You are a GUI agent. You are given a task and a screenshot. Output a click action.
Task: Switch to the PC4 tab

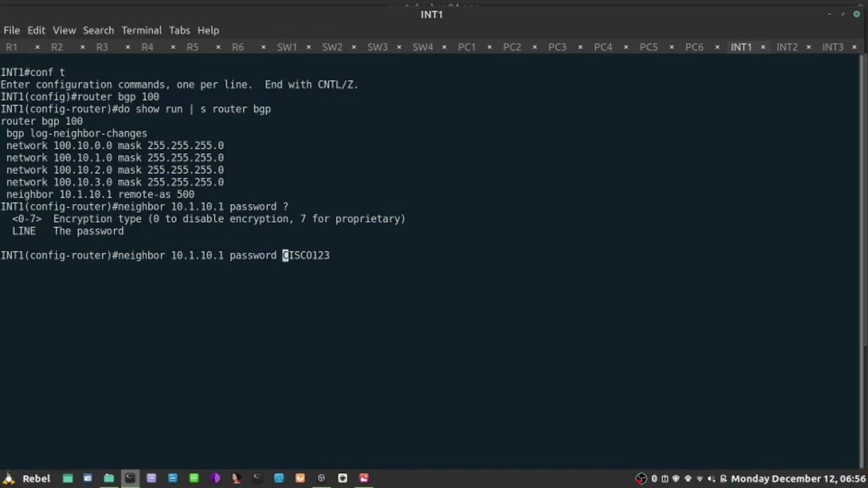click(603, 47)
